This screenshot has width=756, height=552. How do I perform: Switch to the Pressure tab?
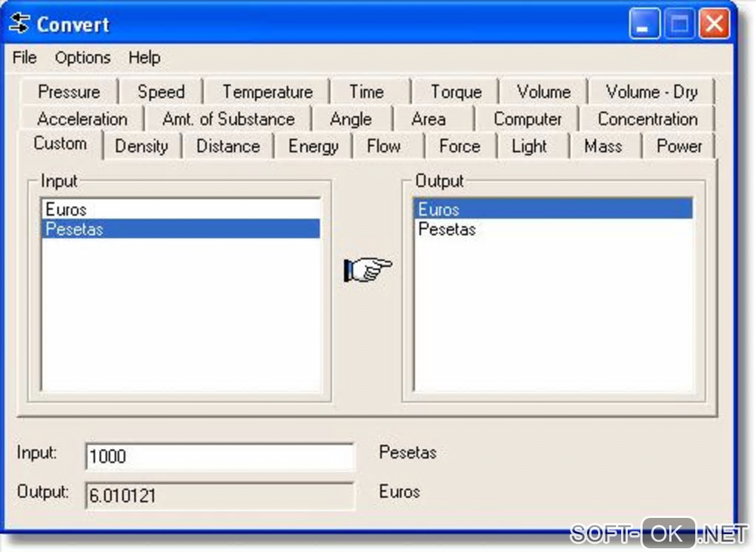(x=69, y=92)
